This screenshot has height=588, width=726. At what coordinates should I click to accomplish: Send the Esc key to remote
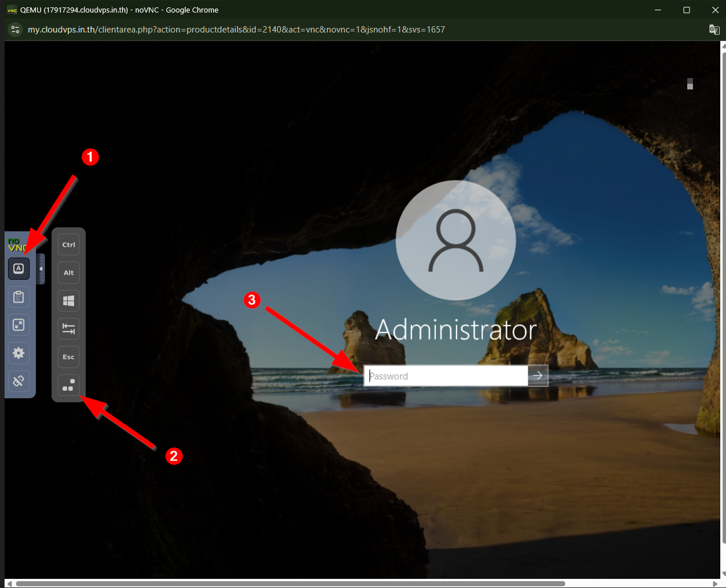(68, 357)
